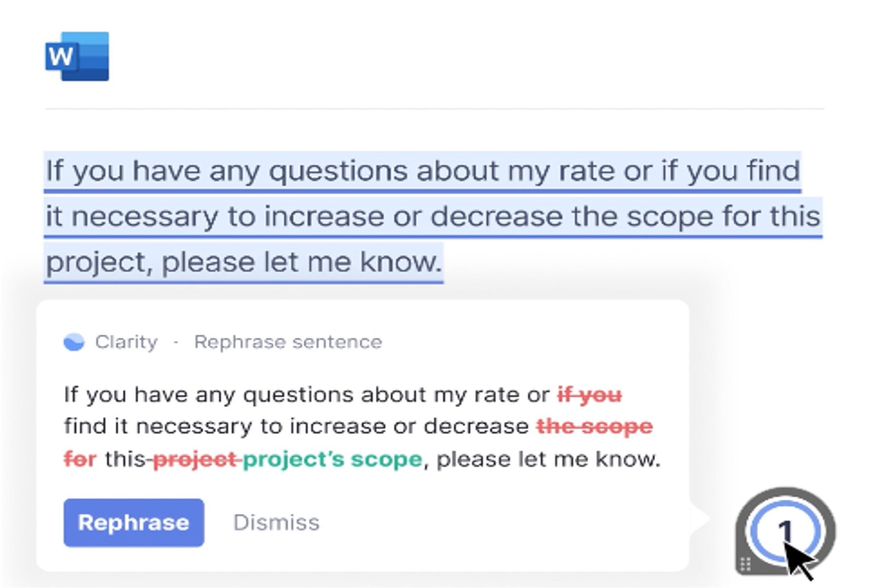Screen dimensions: 875x588
Task: Click the word 'decrease' in suggestion card
Action: point(476,426)
